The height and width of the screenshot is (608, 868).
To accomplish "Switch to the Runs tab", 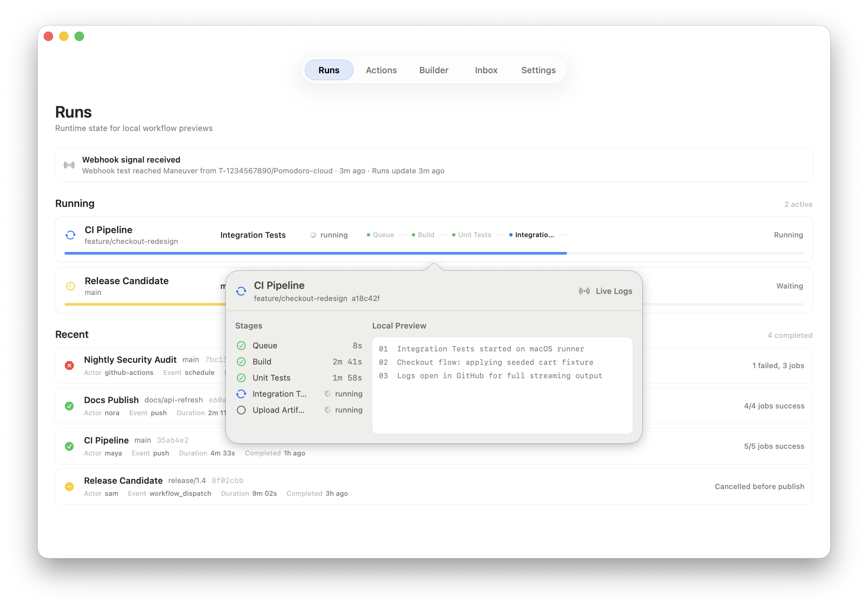I will (329, 70).
